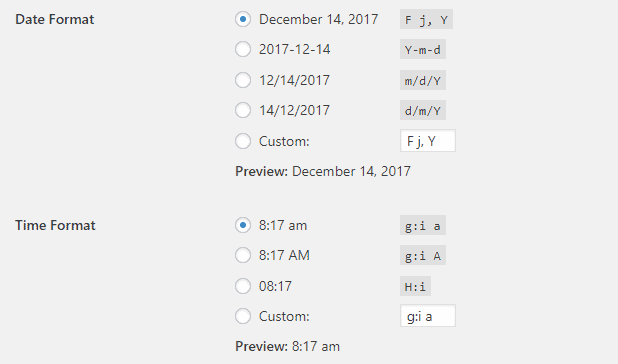618x364 pixels.
Task: Click the 'g:i a' lowercase code tag
Action: (423, 225)
